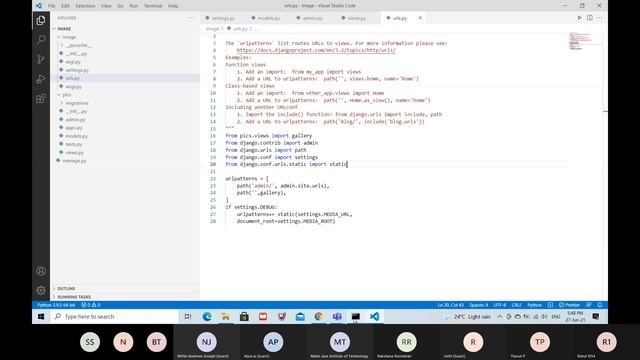Click the weather 24°C Light rain widget

[468, 316]
